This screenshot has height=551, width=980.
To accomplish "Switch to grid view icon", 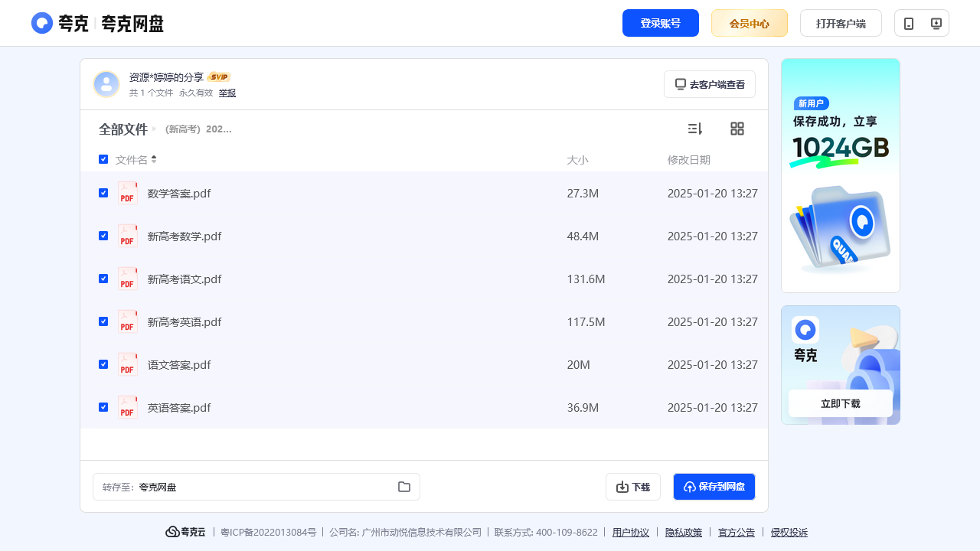I will tap(737, 129).
